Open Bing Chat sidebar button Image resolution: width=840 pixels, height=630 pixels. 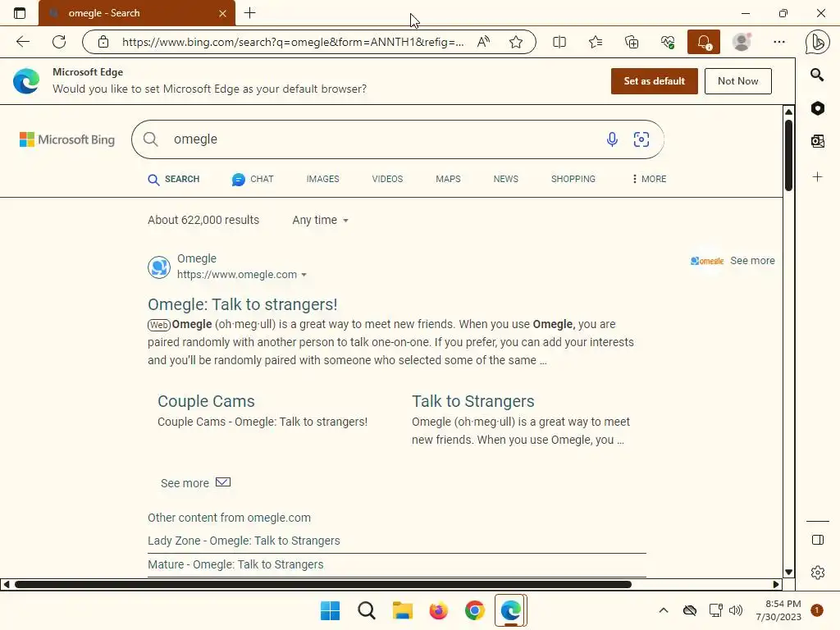click(x=817, y=43)
